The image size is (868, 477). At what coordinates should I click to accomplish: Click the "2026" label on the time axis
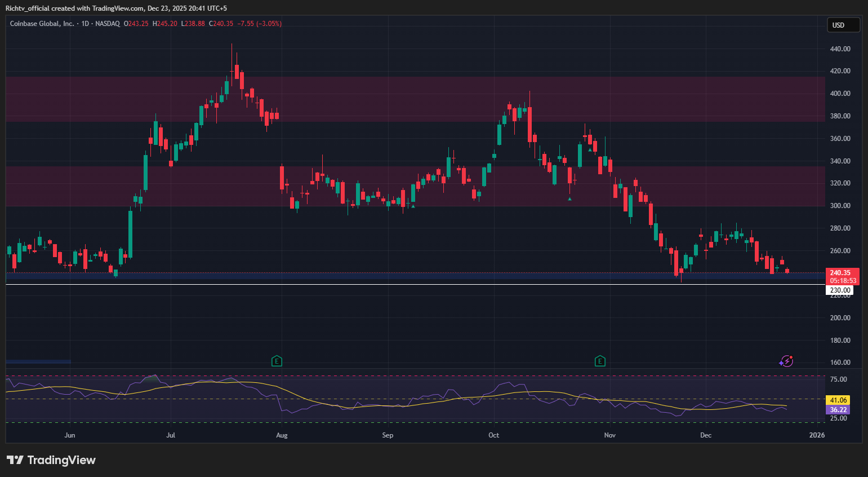817,435
